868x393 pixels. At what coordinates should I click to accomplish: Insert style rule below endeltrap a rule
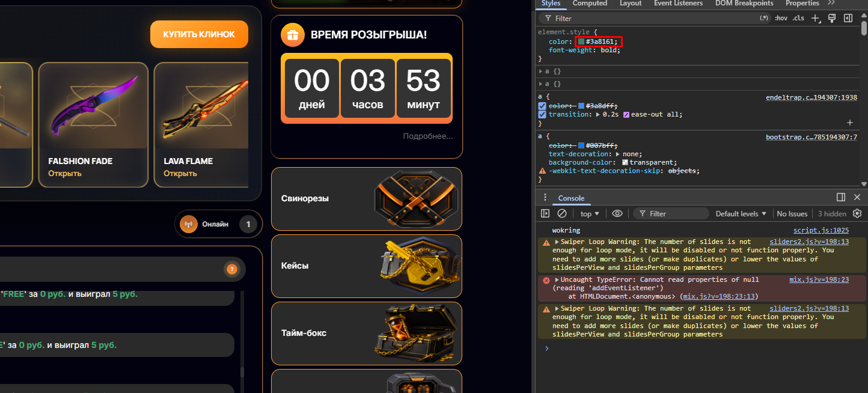pyautogui.click(x=850, y=123)
